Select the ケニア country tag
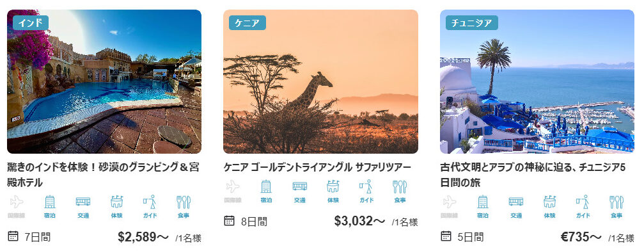The width and height of the screenshot is (644, 251). [247, 22]
